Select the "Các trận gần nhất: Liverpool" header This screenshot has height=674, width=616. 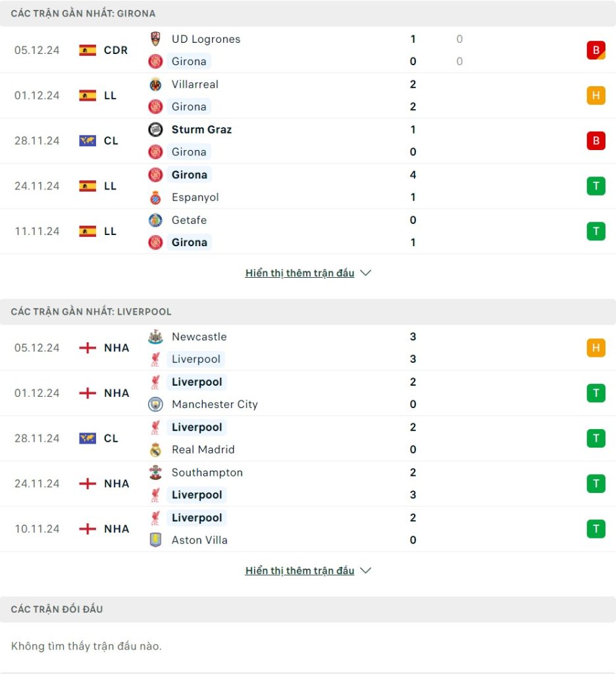point(91,311)
